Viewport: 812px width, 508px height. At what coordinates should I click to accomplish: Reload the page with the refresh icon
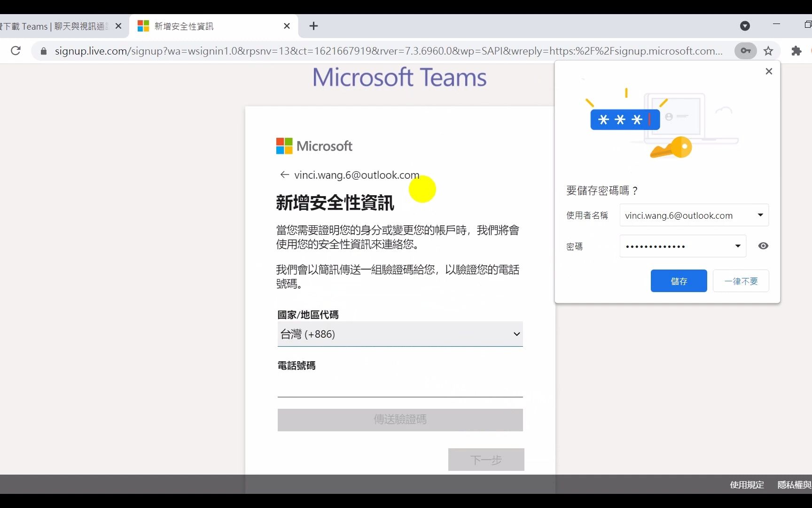(x=16, y=51)
